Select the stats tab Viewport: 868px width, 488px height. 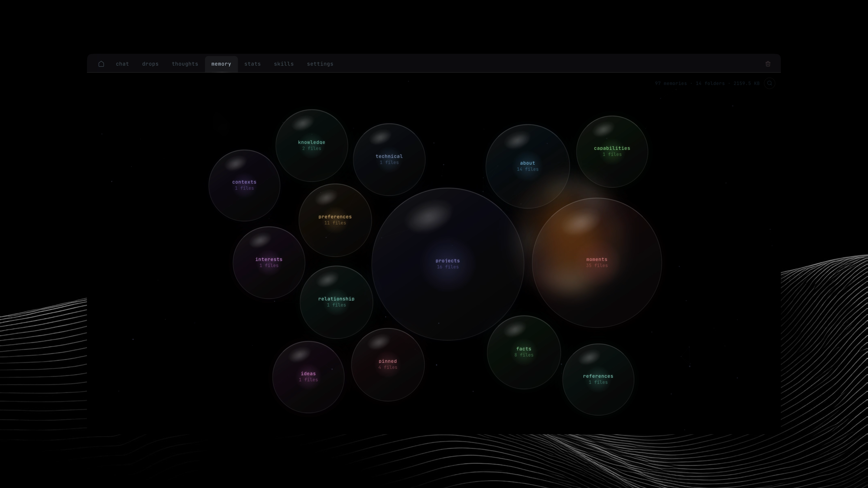pos(252,64)
